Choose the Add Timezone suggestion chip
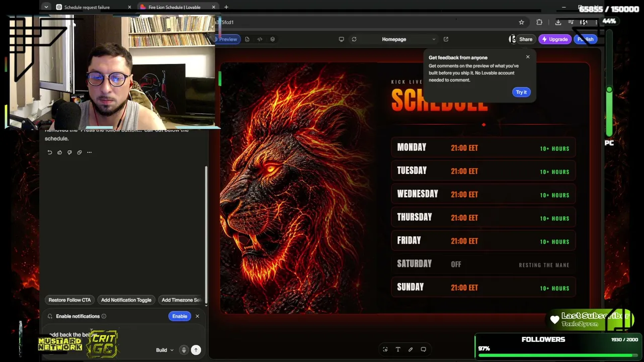The height and width of the screenshot is (362, 644). [x=181, y=300]
